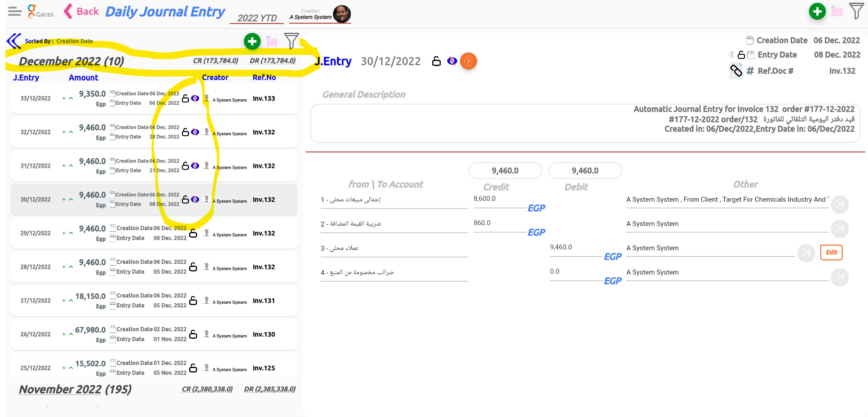Expand the November 2022 (195) group

[x=75, y=389]
